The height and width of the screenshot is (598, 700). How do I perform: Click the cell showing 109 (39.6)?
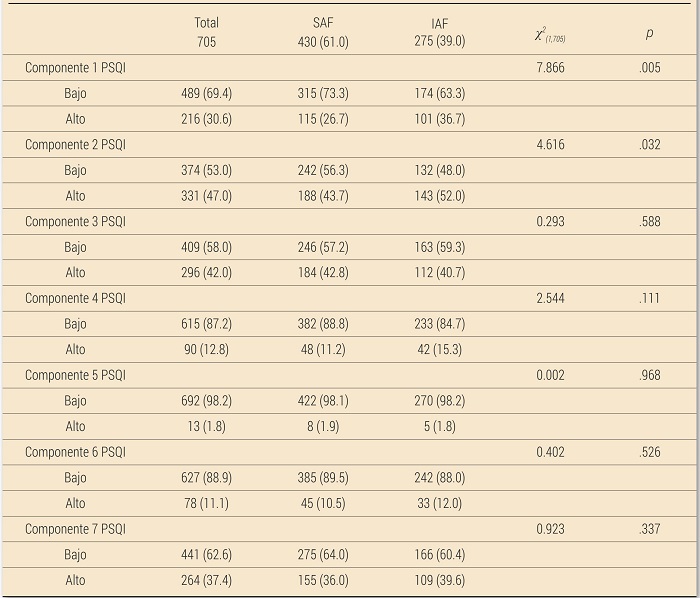439,580
